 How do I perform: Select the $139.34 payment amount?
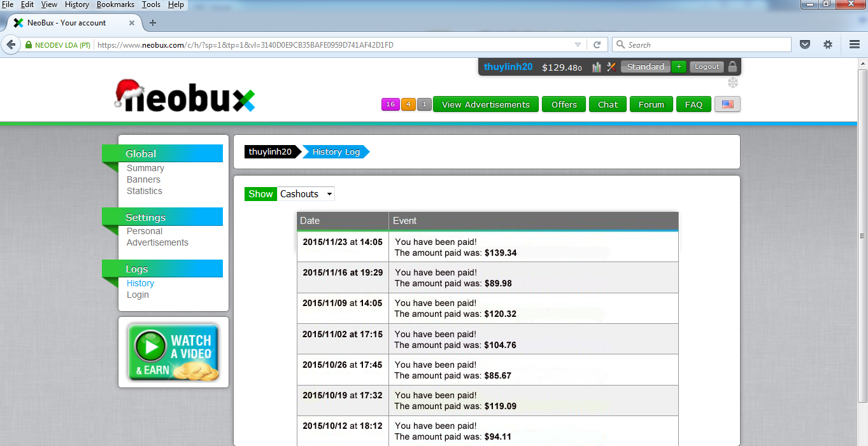coord(501,253)
